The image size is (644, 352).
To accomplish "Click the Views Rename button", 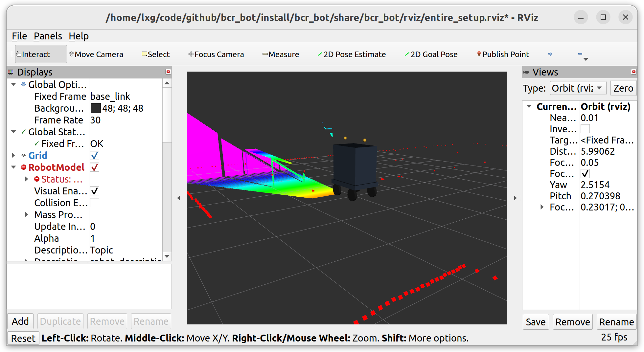I will click(616, 322).
